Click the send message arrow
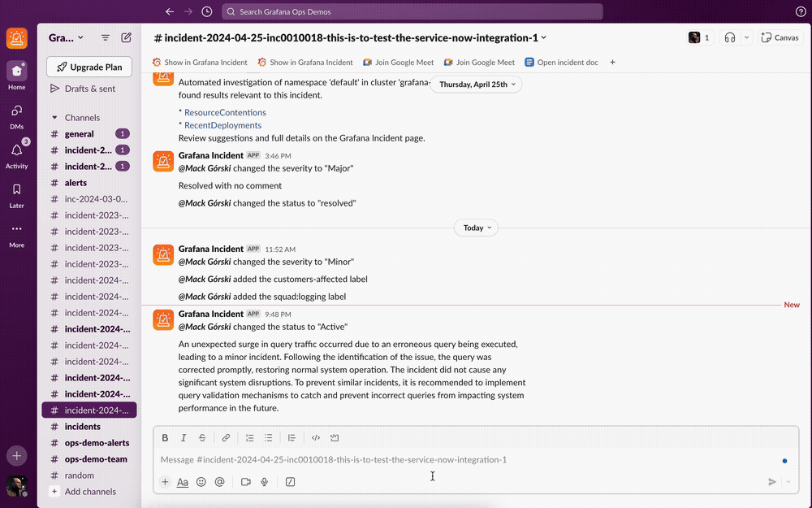Image resolution: width=812 pixels, height=508 pixels. tap(771, 481)
